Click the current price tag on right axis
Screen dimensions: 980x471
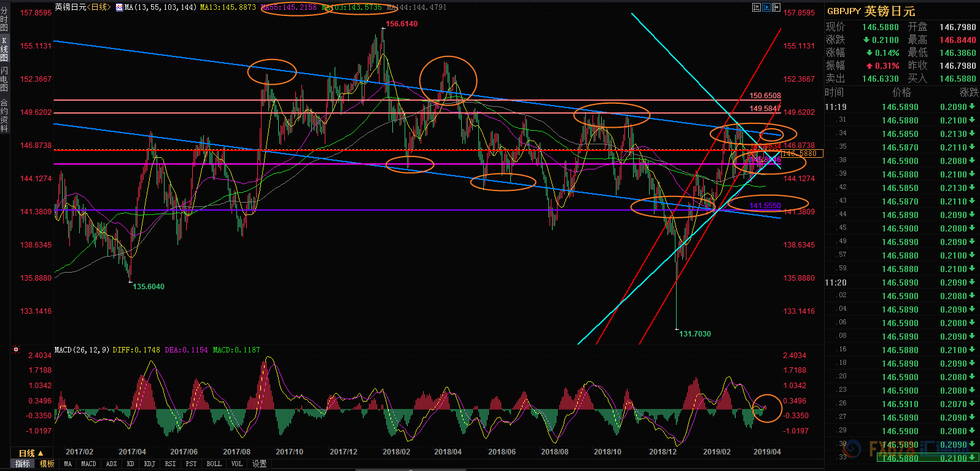[802, 154]
